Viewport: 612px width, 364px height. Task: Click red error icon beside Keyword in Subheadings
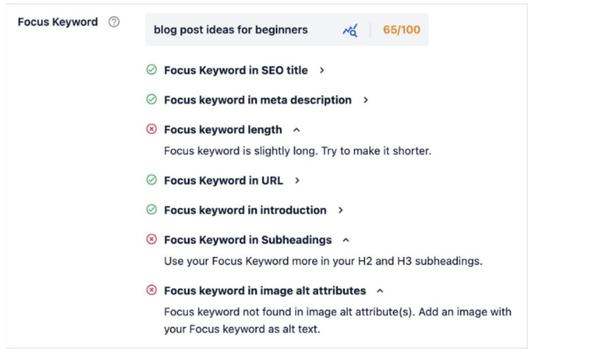tap(152, 239)
